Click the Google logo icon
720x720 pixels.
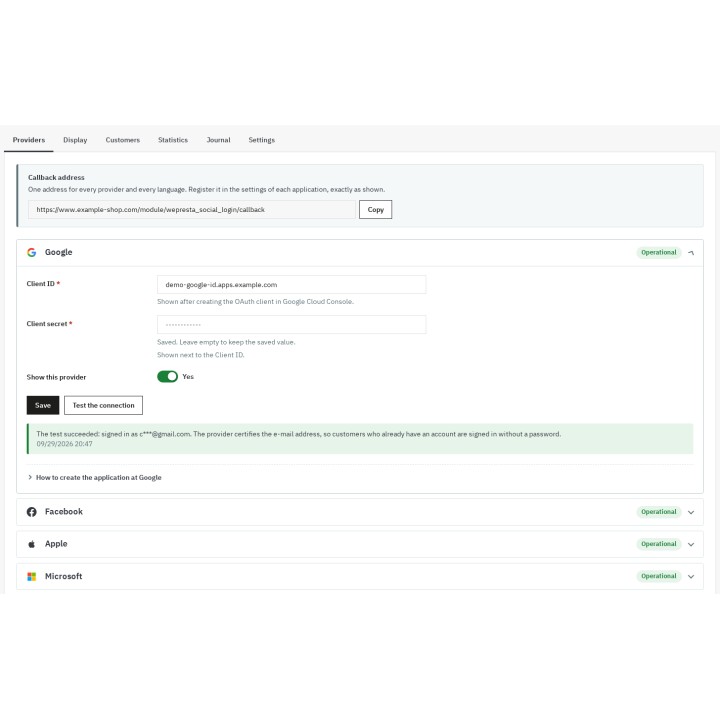[x=31, y=253]
